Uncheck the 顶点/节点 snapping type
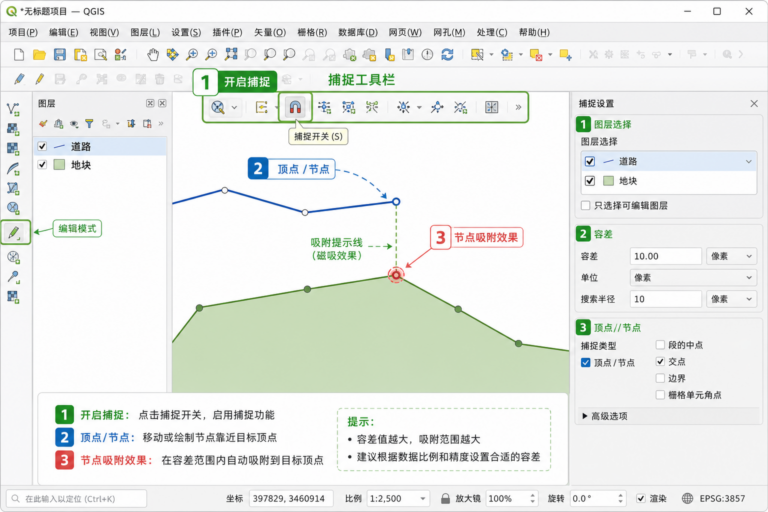The image size is (768, 512). coord(585,363)
